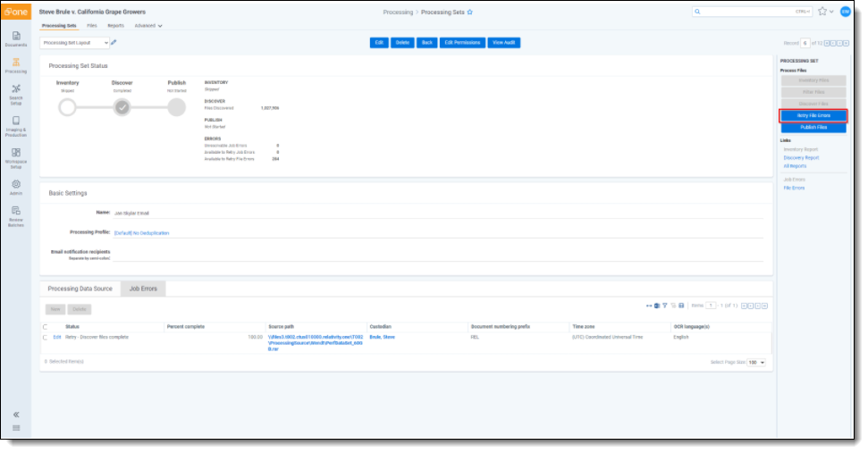Click the Processing breadcrumb
The width and height of the screenshot is (868, 453).
click(398, 13)
